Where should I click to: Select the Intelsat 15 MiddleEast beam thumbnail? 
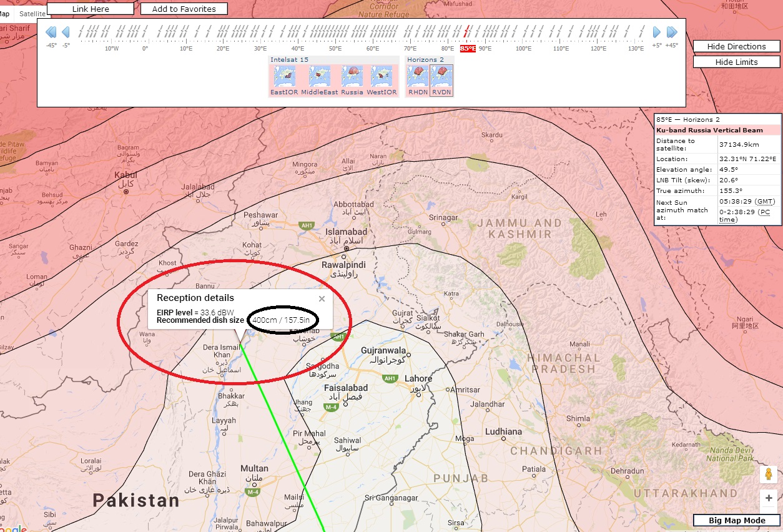click(x=319, y=77)
